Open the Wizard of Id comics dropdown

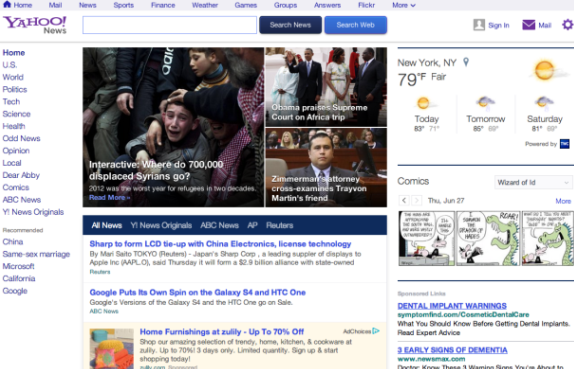click(x=533, y=182)
